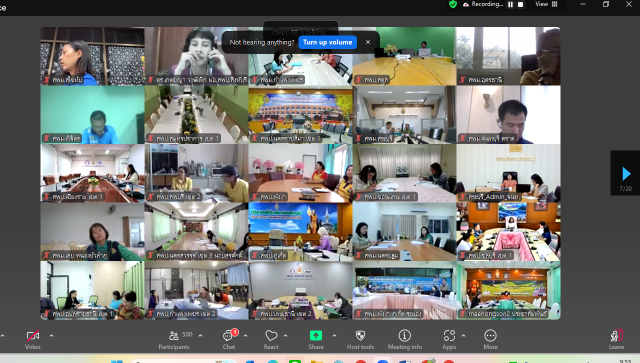Click the green encryption shield icon

click(x=453, y=4)
